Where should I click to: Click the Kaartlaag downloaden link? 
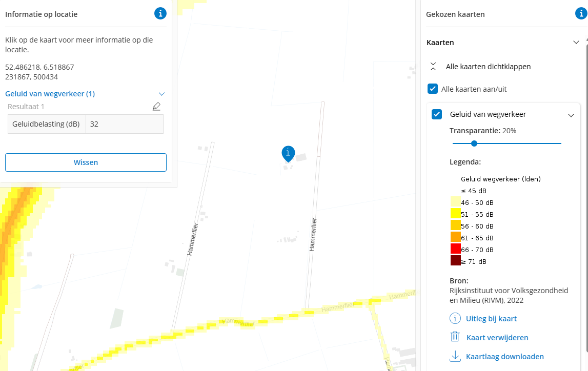pos(505,357)
